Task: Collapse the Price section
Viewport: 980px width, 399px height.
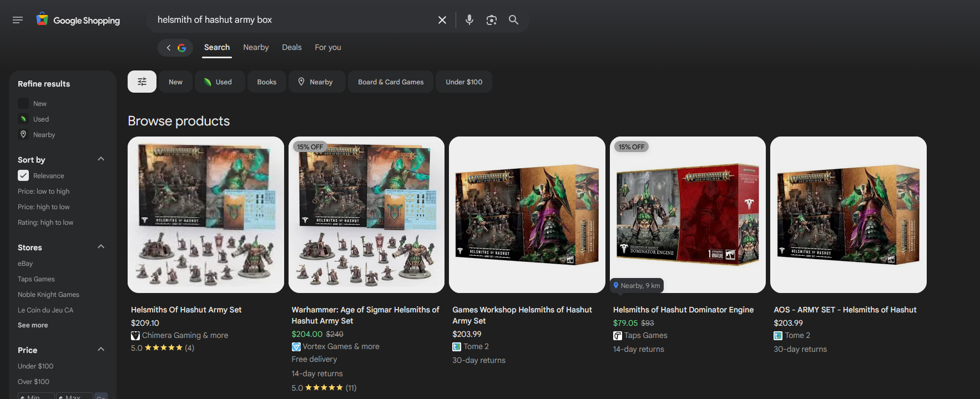Action: (x=101, y=349)
